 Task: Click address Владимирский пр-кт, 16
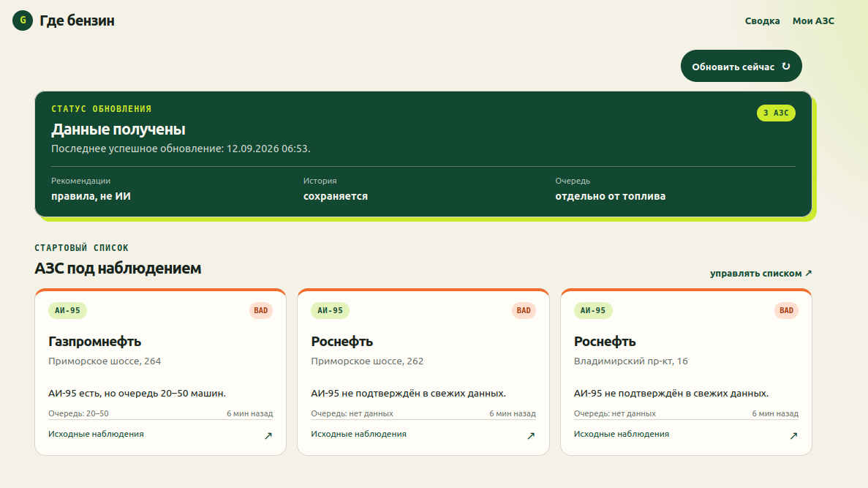[630, 361]
